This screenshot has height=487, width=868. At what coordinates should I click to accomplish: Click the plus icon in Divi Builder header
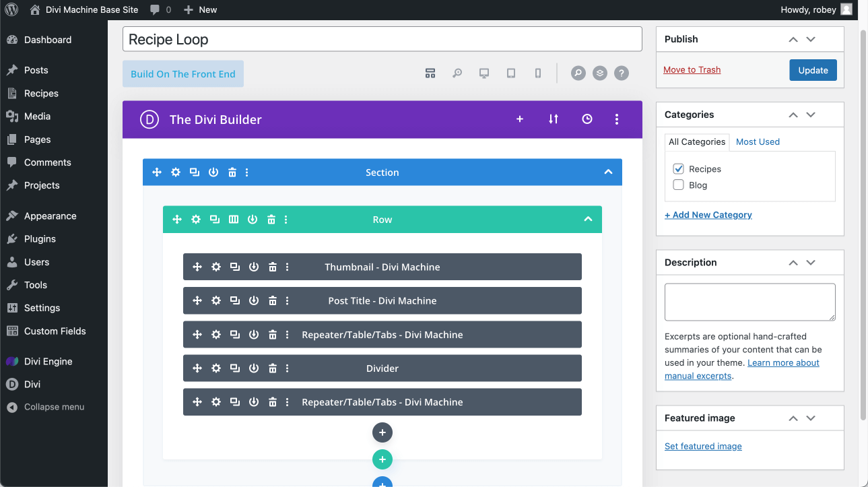point(520,119)
